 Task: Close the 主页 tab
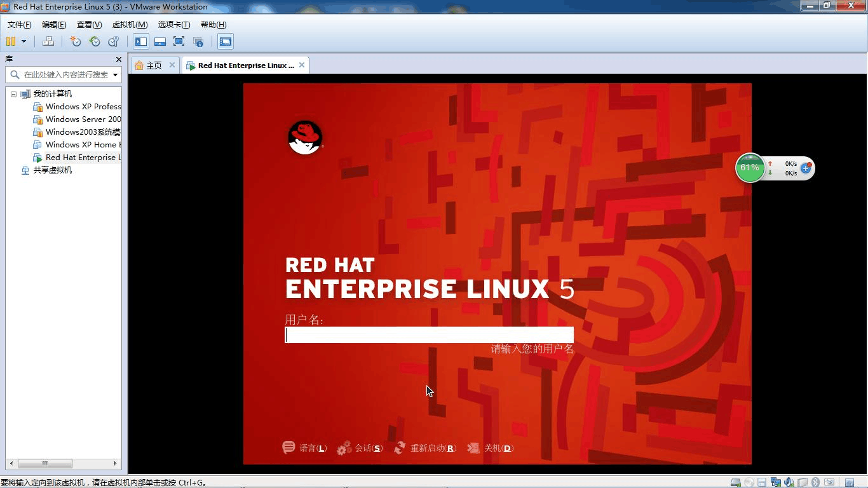click(172, 65)
